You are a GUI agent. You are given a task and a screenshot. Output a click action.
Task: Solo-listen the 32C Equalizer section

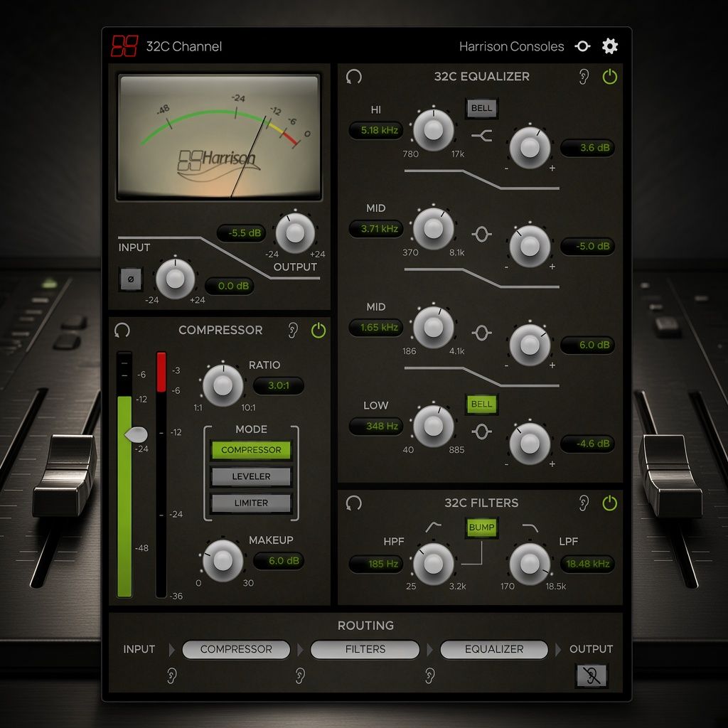click(x=584, y=77)
